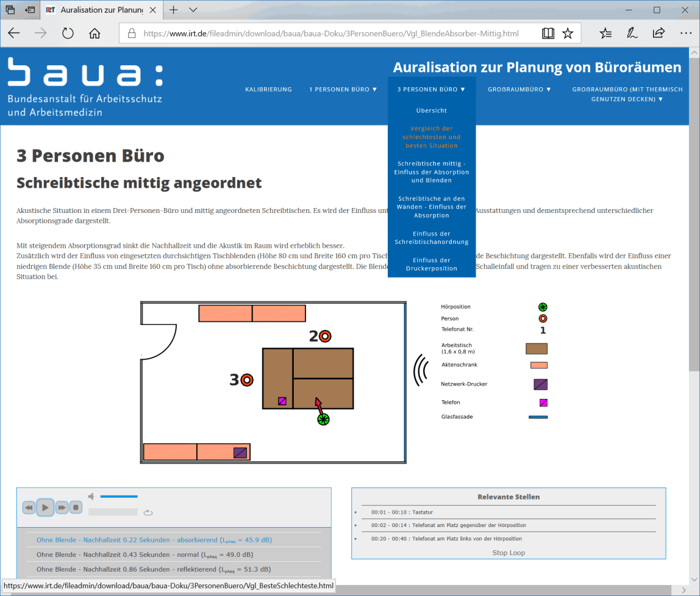Image resolution: width=700 pixels, height=596 pixels.
Task: Adjust the player volume slider
Action: tap(119, 497)
